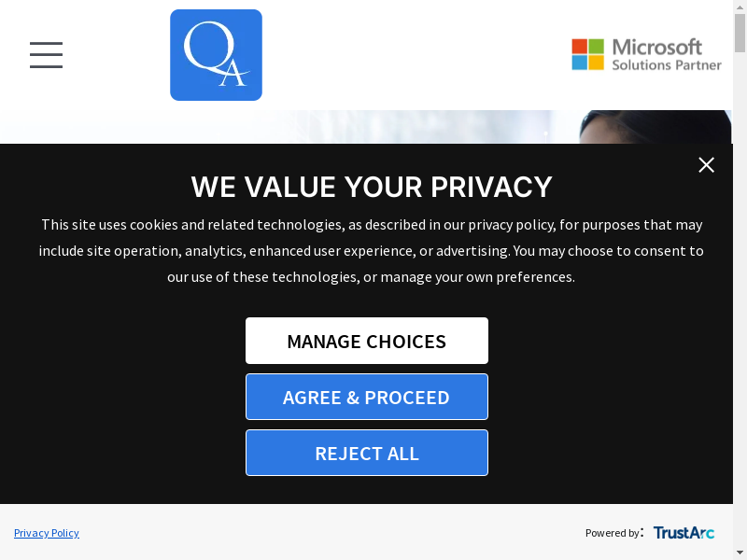Click the "We Value Your Privacy" heading
The height and width of the screenshot is (560, 747).
[x=372, y=187]
